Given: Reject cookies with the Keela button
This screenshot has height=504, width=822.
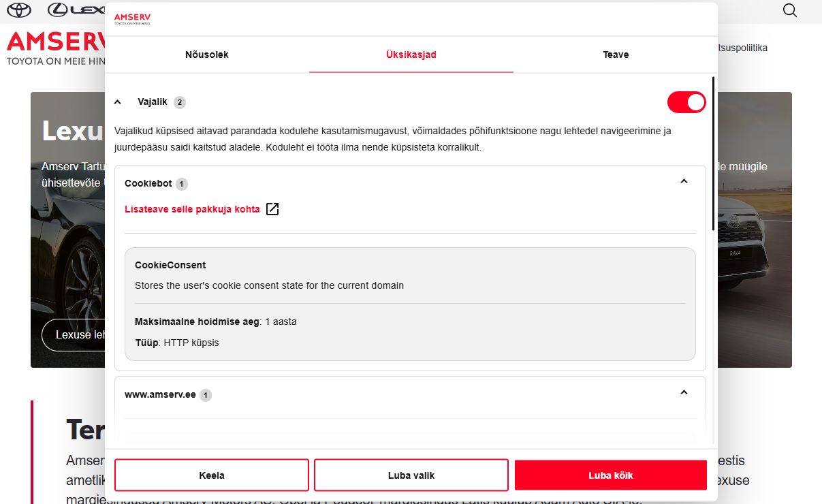Looking at the screenshot, I should (212, 475).
